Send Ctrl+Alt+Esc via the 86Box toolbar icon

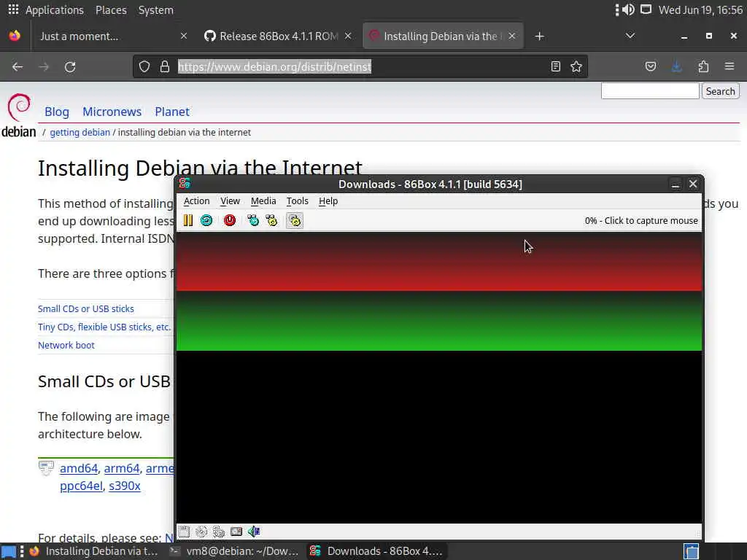(x=271, y=220)
